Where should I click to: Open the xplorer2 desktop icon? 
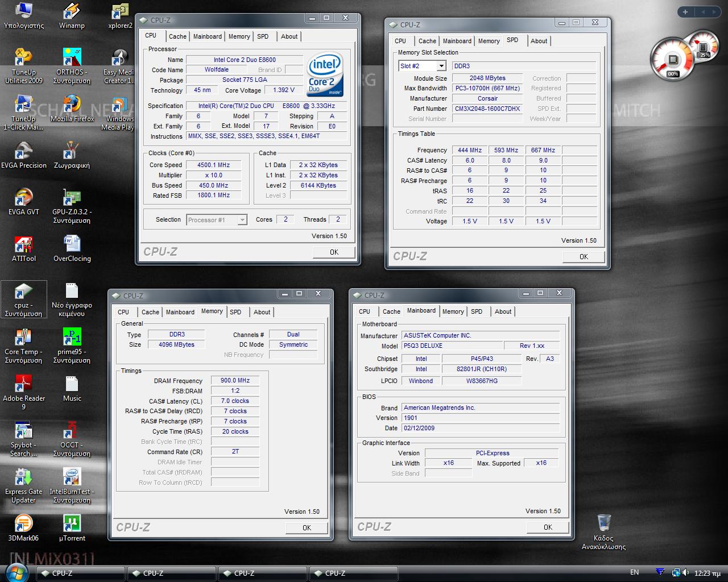[x=120, y=16]
